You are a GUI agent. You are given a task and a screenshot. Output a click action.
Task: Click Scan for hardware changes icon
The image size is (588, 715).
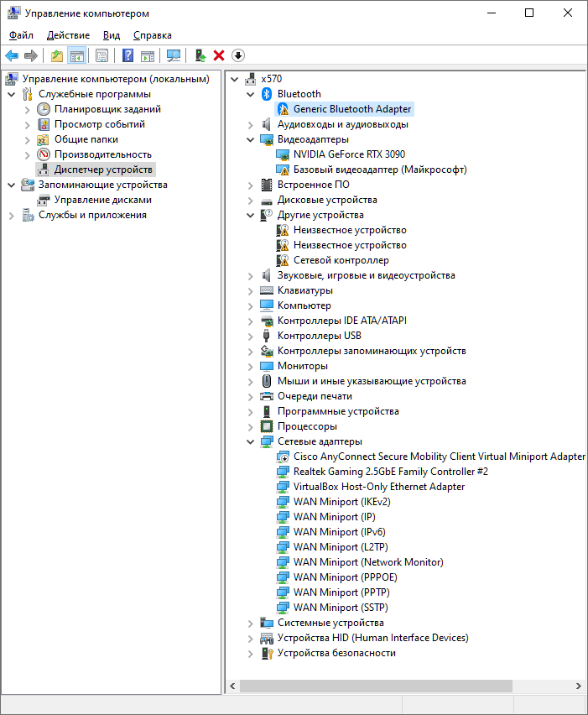[173, 55]
